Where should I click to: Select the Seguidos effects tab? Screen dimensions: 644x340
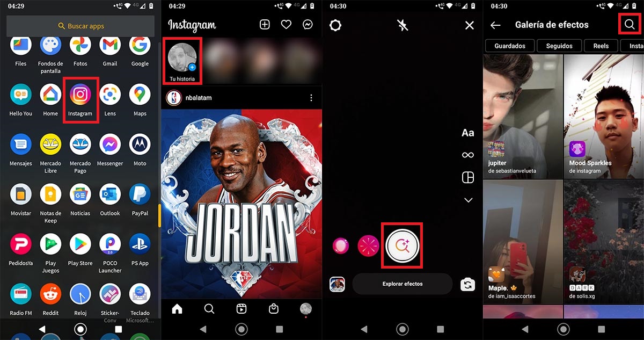click(x=559, y=46)
